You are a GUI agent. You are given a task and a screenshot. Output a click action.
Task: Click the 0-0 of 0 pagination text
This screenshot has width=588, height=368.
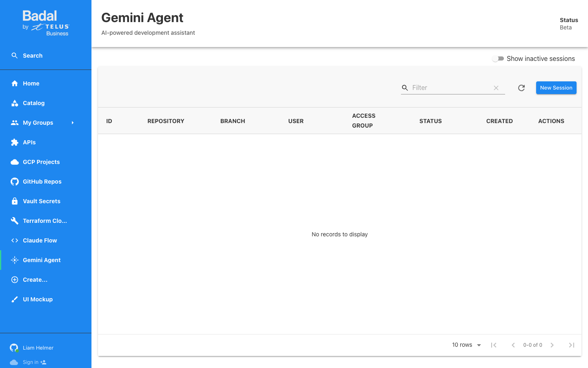pos(532,345)
